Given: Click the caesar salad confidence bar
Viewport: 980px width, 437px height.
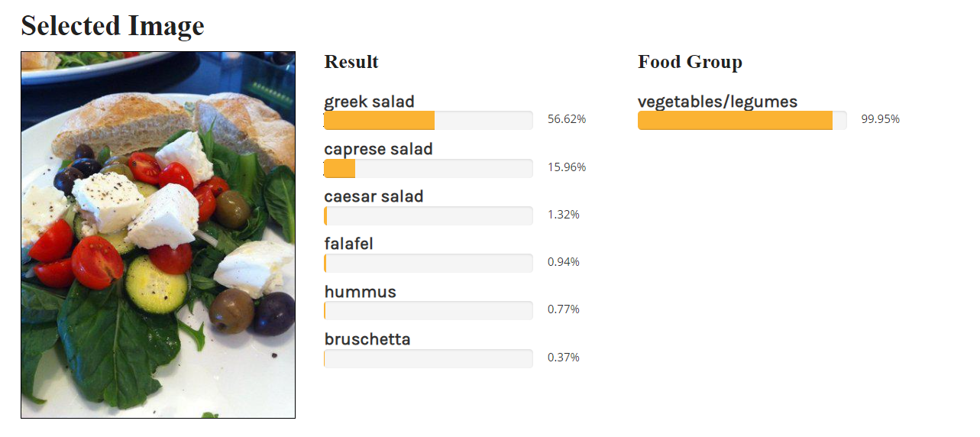Looking at the screenshot, I should (429, 215).
